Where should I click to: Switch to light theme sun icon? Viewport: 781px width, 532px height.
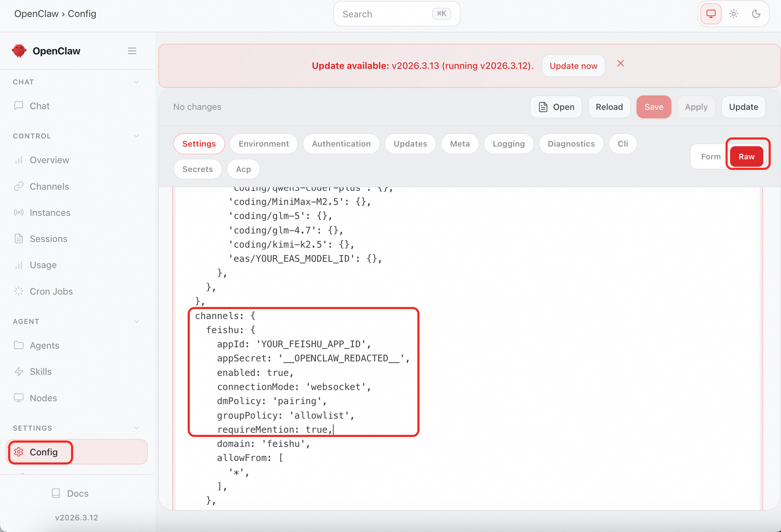point(734,14)
